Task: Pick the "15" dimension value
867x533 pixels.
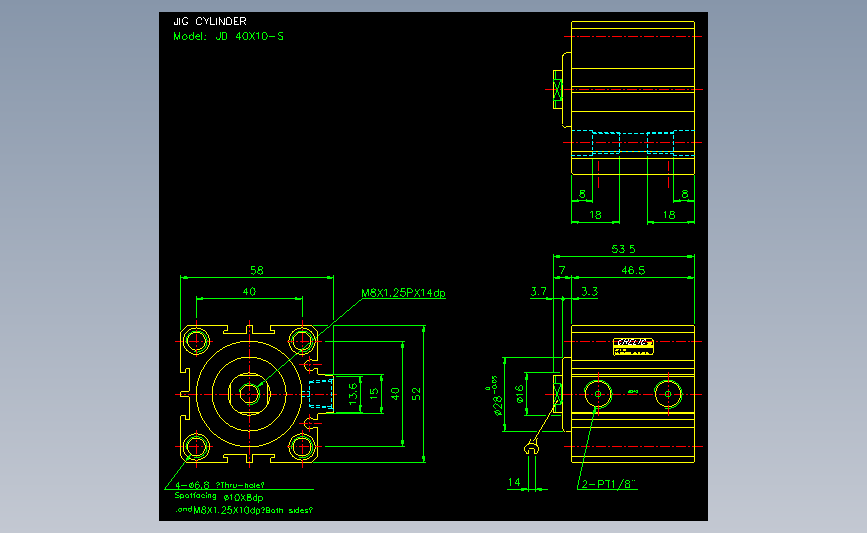Action: coord(374,394)
